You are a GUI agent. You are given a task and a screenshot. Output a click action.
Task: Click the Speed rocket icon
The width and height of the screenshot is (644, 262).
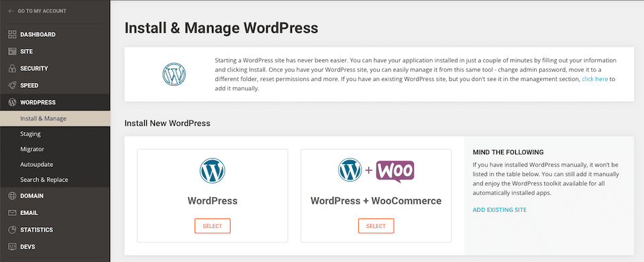point(12,86)
